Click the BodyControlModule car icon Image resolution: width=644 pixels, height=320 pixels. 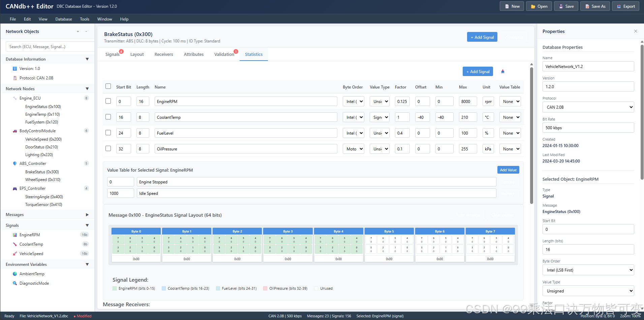(x=15, y=131)
